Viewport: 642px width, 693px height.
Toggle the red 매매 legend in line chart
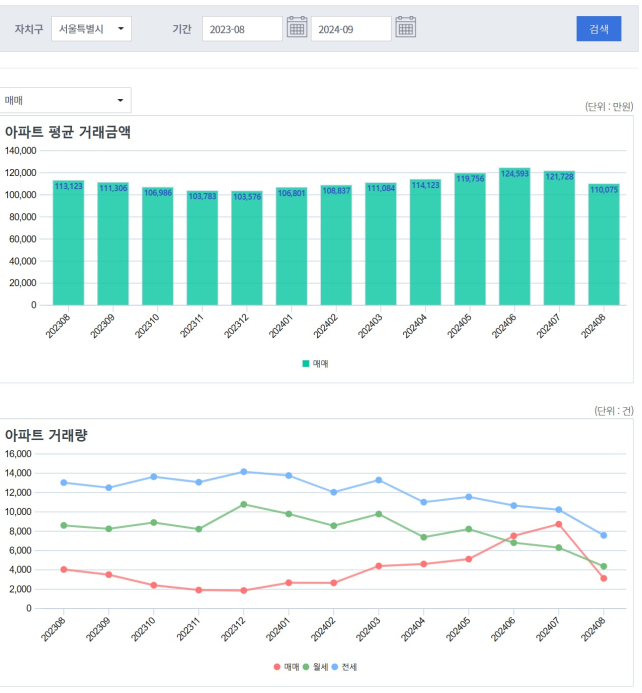[286, 667]
